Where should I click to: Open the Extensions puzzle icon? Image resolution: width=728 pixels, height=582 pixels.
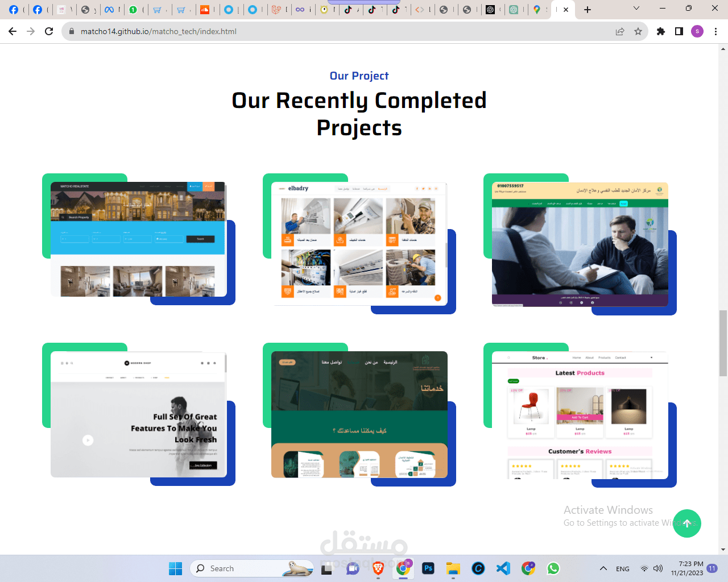[x=661, y=31]
